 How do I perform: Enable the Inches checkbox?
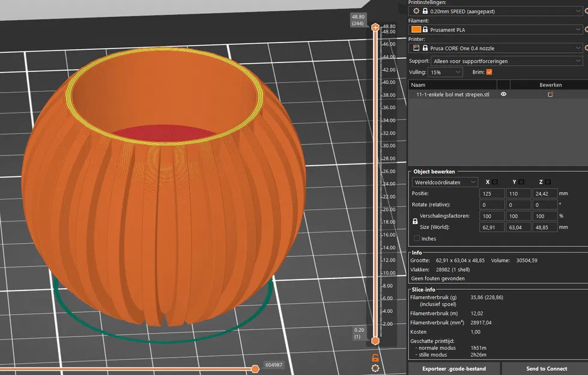pos(417,238)
